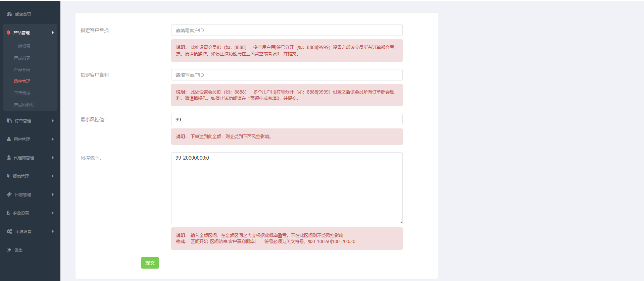
Task: Open the 报表管理 menu label
Action: pos(21,176)
